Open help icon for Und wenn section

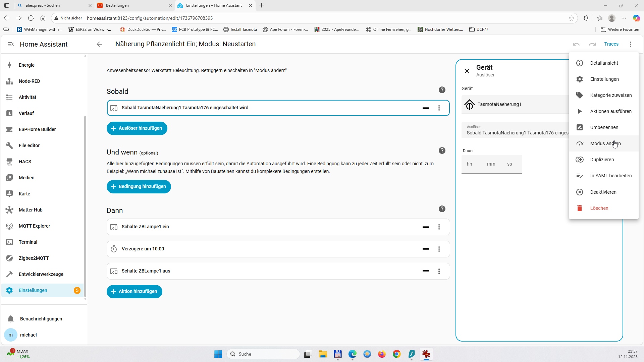tap(442, 150)
